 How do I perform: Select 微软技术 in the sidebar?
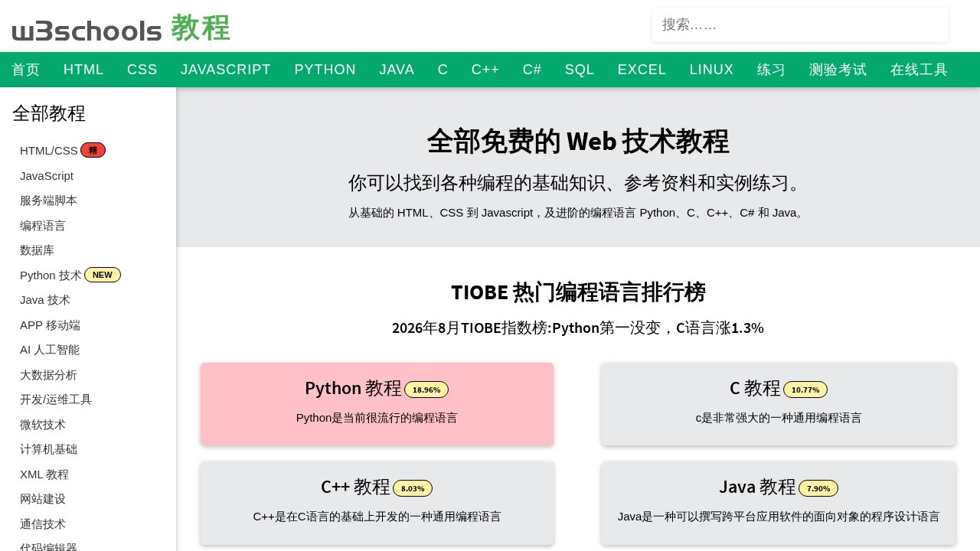(43, 425)
